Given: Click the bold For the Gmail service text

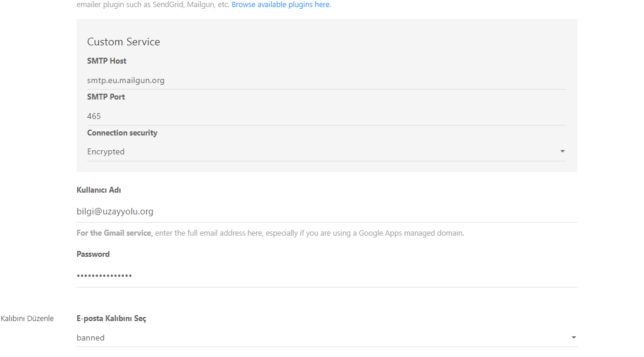Looking at the screenshot, I should (x=114, y=233).
